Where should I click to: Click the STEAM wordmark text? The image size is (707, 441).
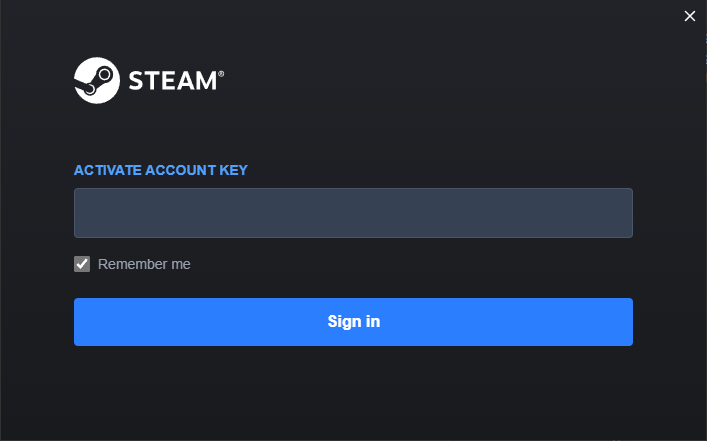[171, 81]
